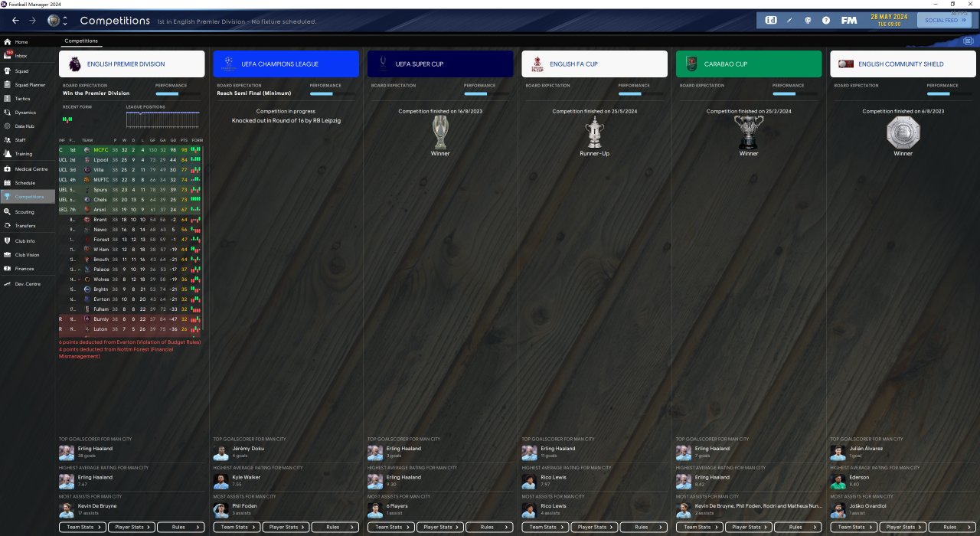Open the help question mark icon

pyautogui.click(x=826, y=20)
